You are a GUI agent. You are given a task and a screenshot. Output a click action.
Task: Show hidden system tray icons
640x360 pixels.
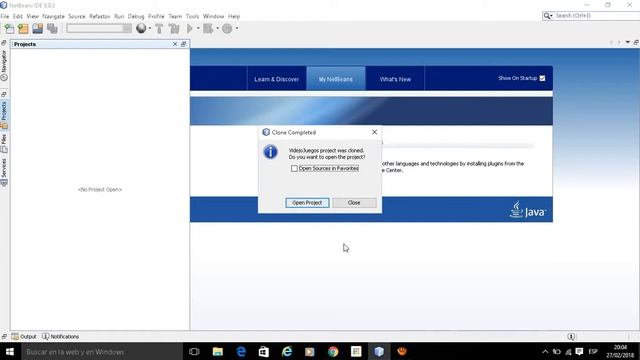(x=545, y=351)
